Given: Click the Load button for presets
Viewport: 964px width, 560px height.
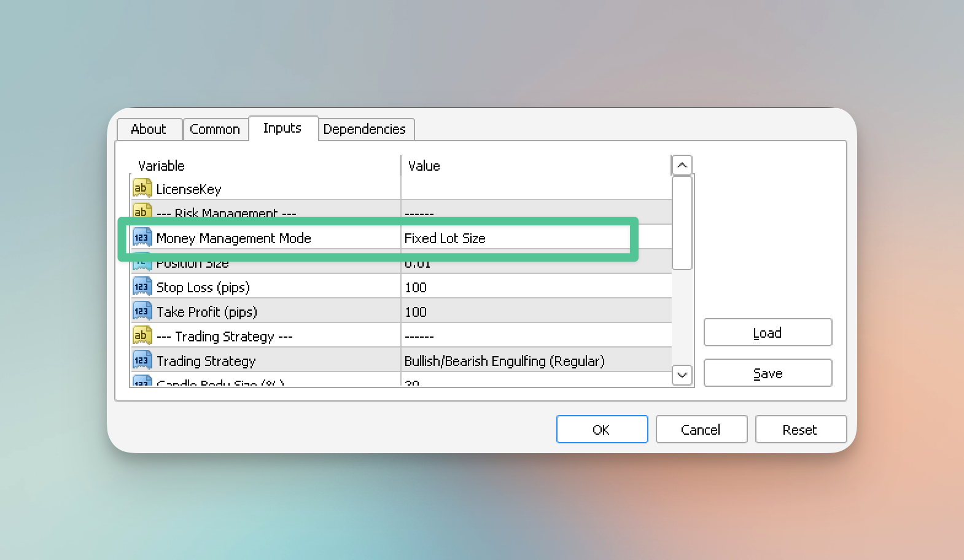Looking at the screenshot, I should coord(768,333).
